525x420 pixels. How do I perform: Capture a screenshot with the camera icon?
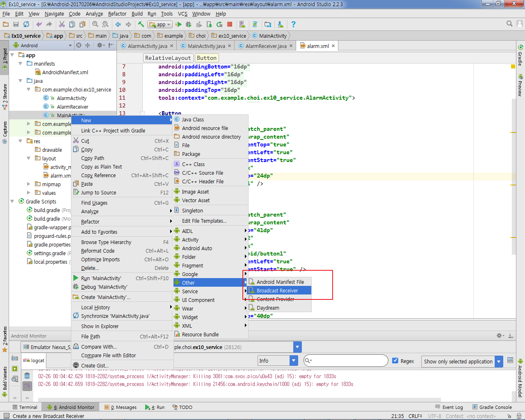click(15, 358)
